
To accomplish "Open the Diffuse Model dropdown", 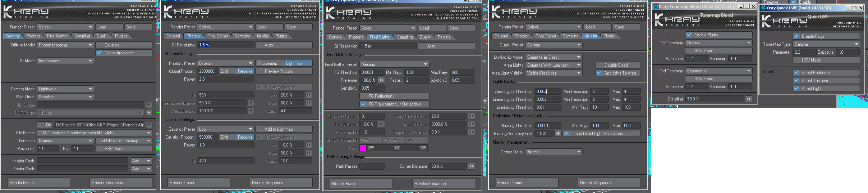I will pyautogui.click(x=65, y=45).
